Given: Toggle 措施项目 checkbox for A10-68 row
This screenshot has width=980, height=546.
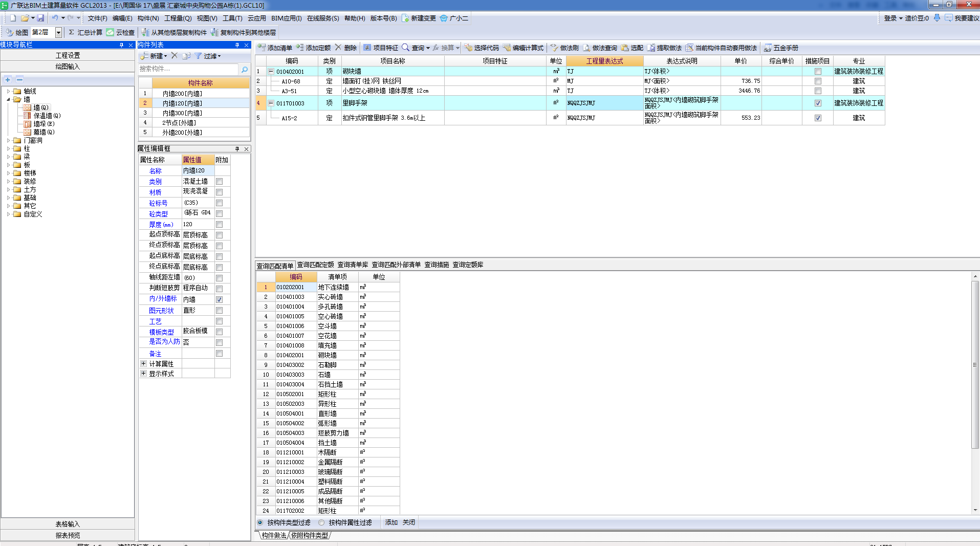Looking at the screenshot, I should pos(818,81).
